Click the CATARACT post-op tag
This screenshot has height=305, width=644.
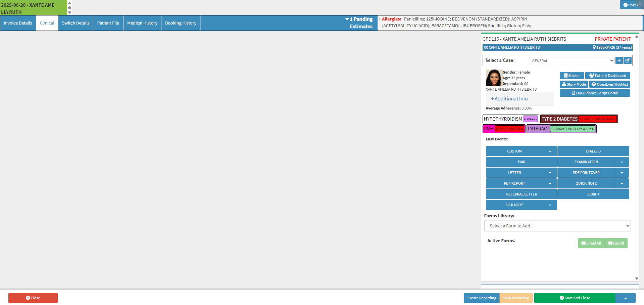[x=561, y=129]
